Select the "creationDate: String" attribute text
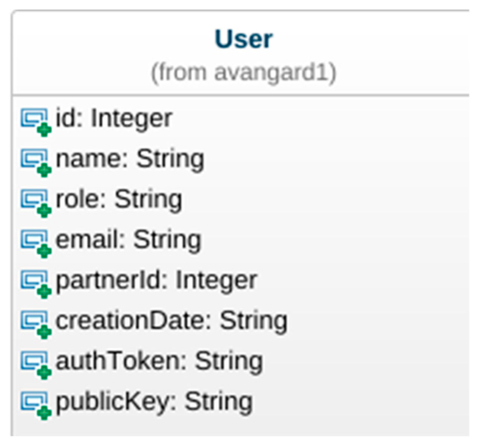The height and width of the screenshot is (448, 480). click(171, 321)
